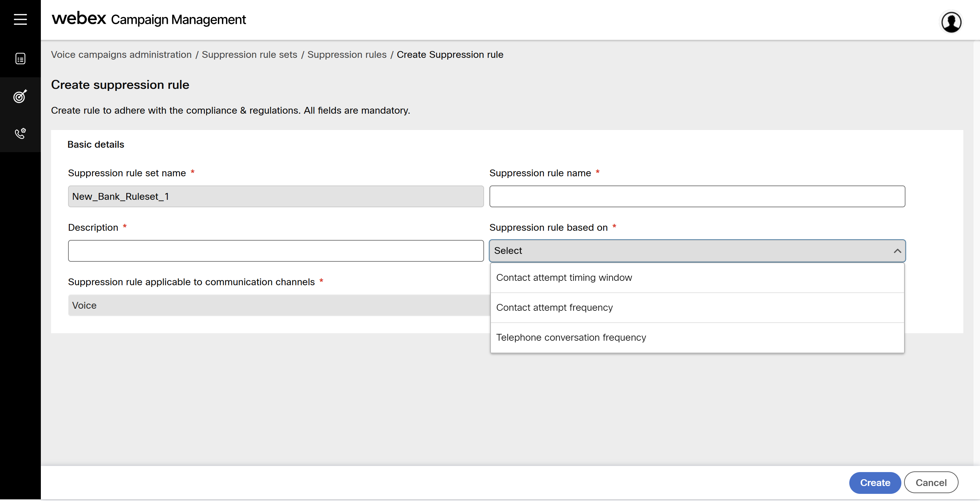Viewport: 980px width, 501px height.
Task: Click the blue Create button
Action: 874,483
